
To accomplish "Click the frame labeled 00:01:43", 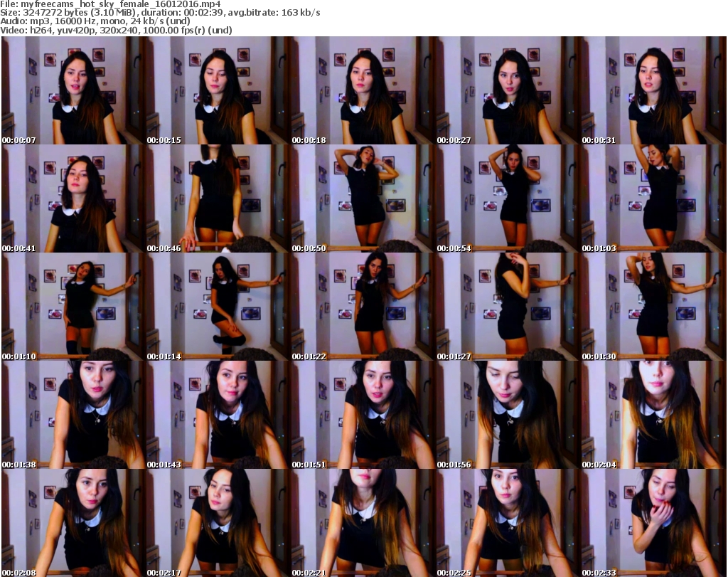I will (218, 415).
